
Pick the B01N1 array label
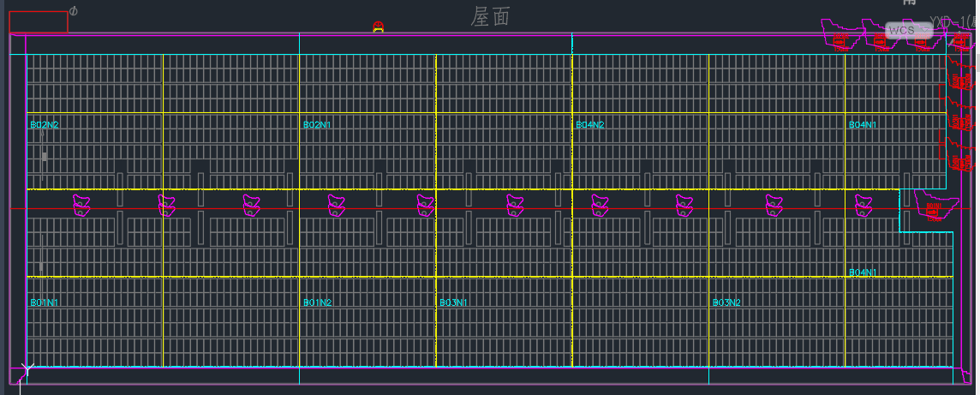pos(45,303)
